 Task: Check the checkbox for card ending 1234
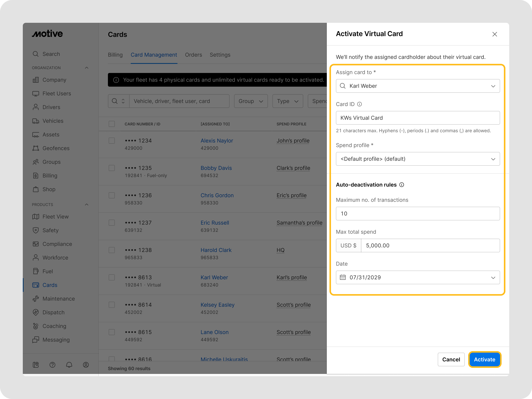click(112, 140)
